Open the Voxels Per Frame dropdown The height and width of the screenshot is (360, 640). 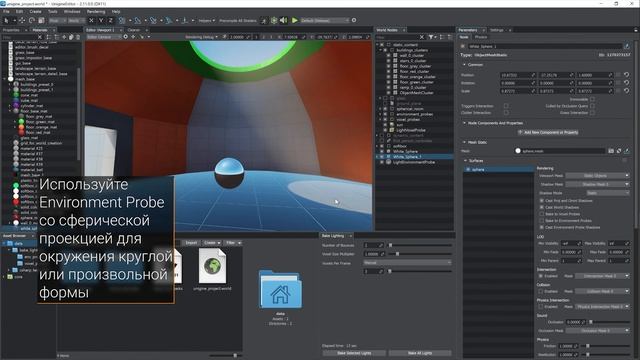click(x=407, y=262)
